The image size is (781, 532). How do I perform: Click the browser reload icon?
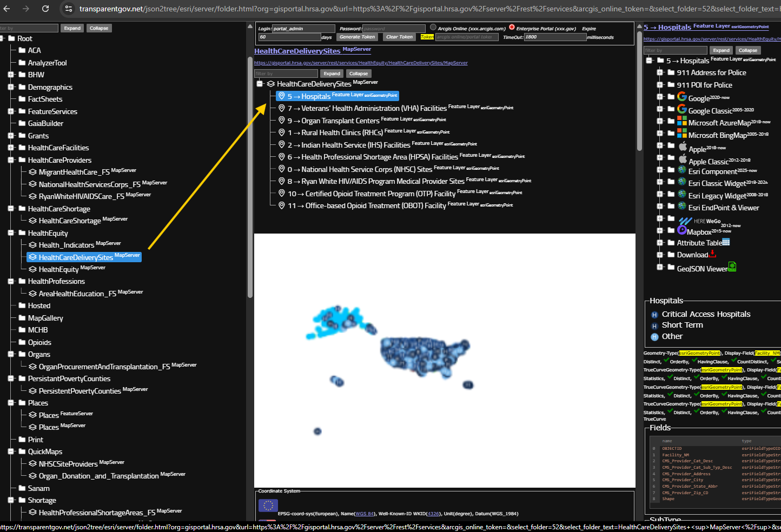coord(45,9)
